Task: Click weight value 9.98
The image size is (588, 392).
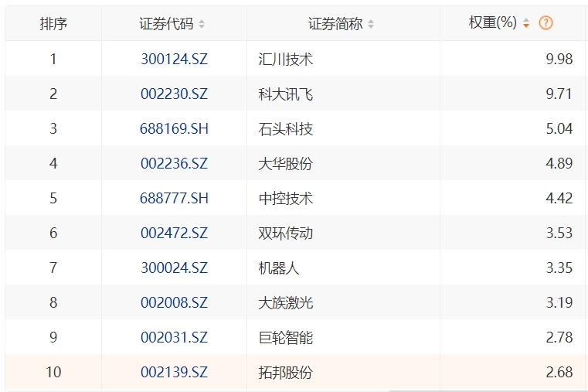Action: point(559,59)
